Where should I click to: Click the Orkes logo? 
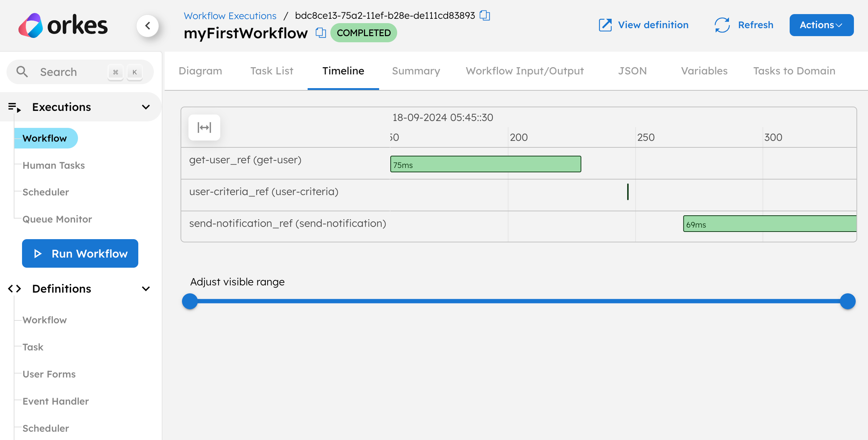[x=63, y=25]
